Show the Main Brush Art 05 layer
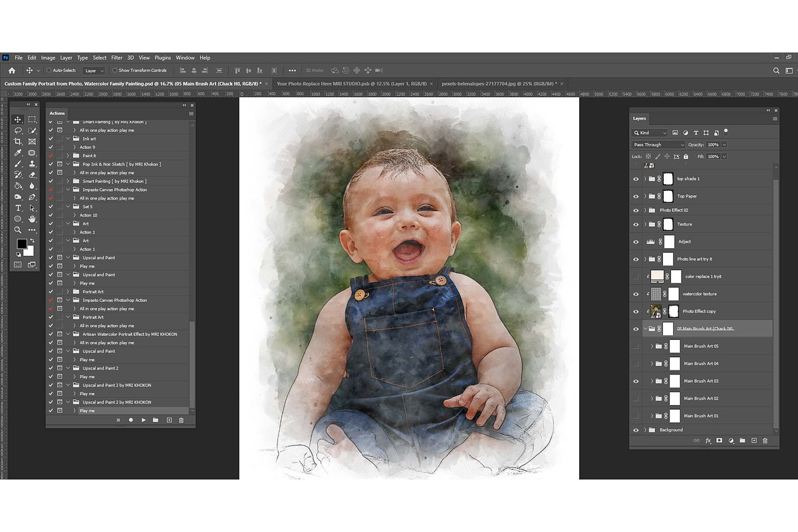This screenshot has height=532, width=798. tap(636, 346)
